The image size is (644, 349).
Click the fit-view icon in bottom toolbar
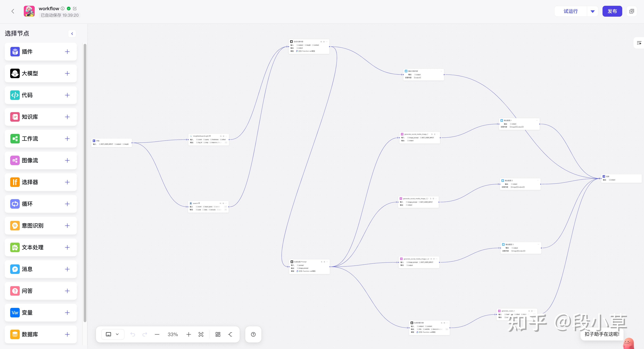point(201,334)
